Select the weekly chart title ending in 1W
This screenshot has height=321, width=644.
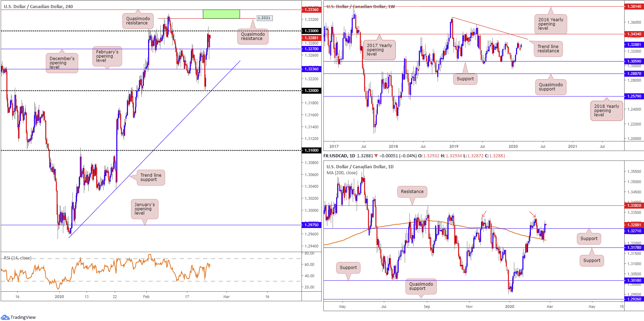click(361, 6)
